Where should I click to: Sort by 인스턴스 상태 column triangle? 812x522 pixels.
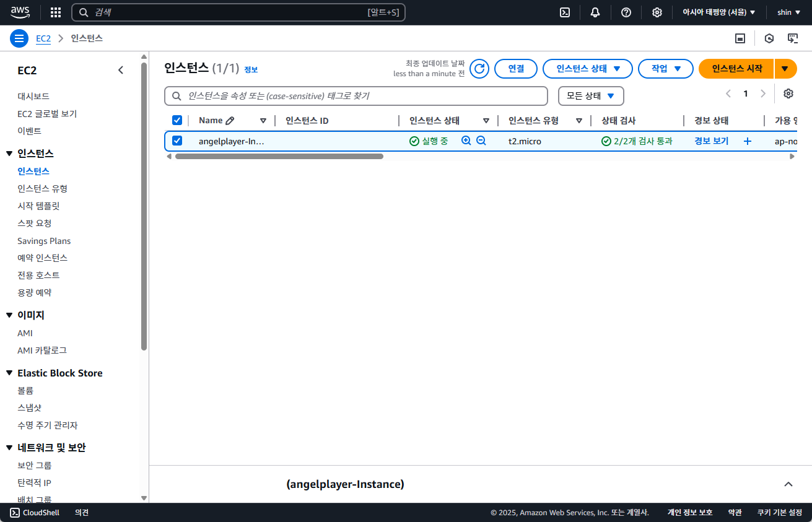[486, 121]
